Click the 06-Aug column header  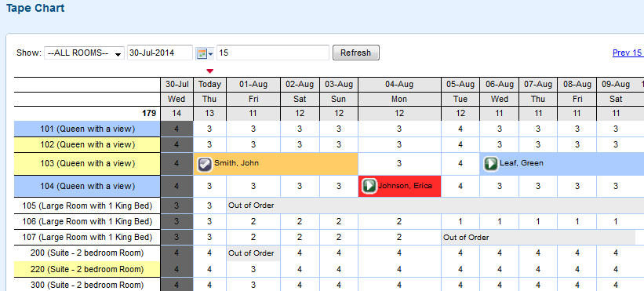pyautogui.click(x=500, y=85)
